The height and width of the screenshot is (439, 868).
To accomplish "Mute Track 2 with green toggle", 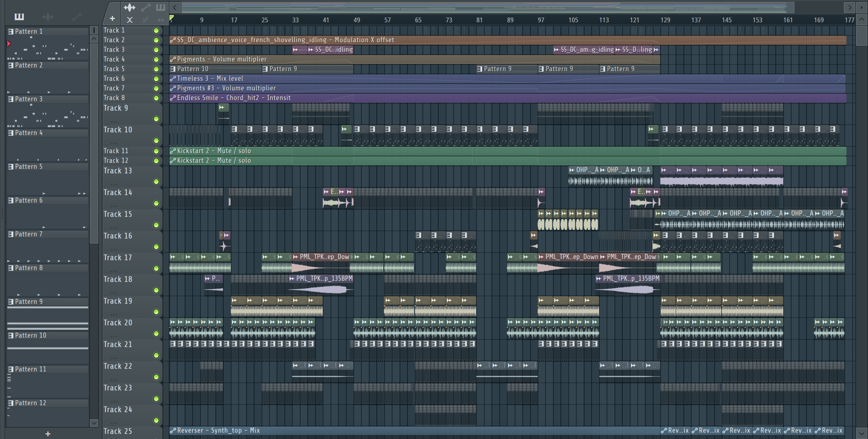I will (x=156, y=40).
